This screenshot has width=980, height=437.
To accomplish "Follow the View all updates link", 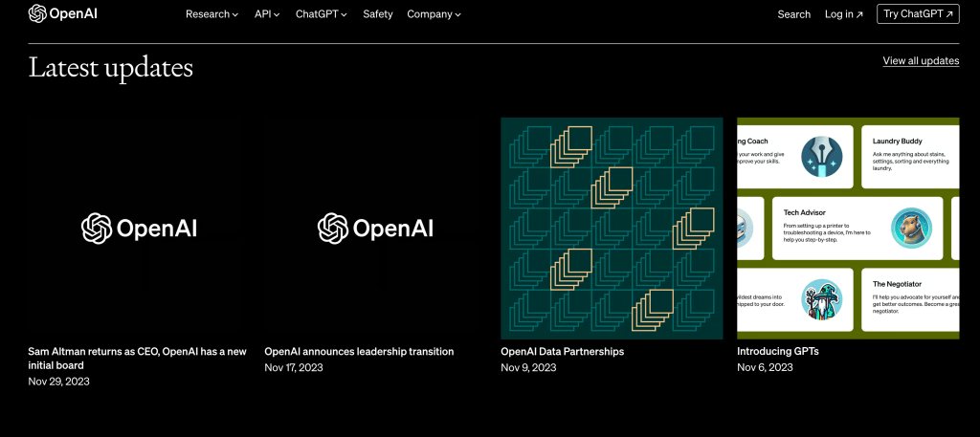I will (921, 60).
